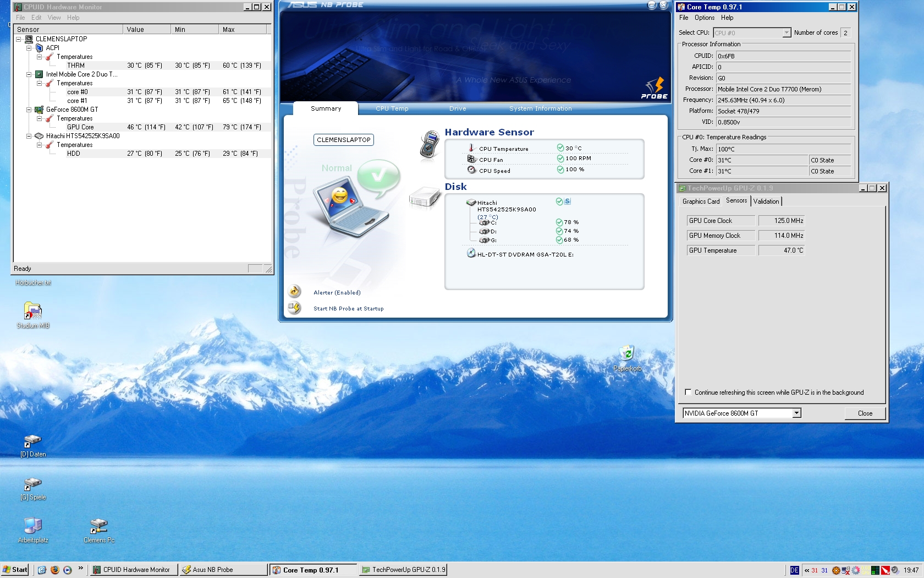Collapse Temperatures node under ACPI
This screenshot has width=924, height=578.
pyautogui.click(x=39, y=57)
